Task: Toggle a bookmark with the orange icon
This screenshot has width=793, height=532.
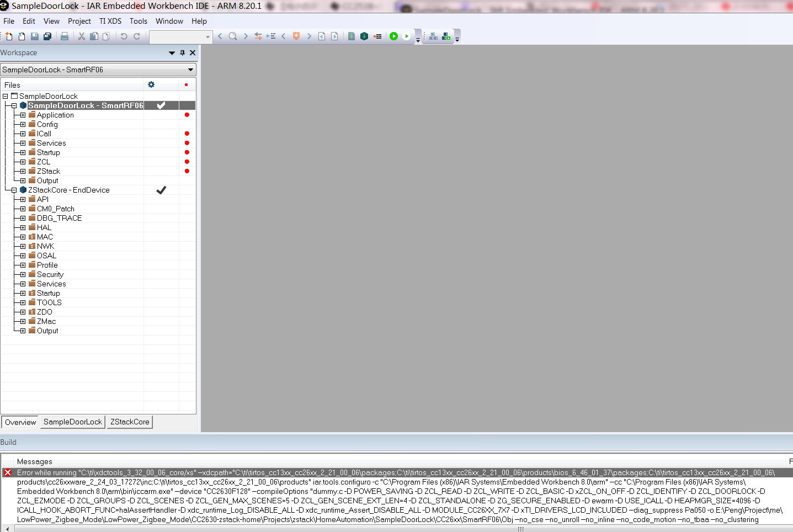Action: coord(296,36)
